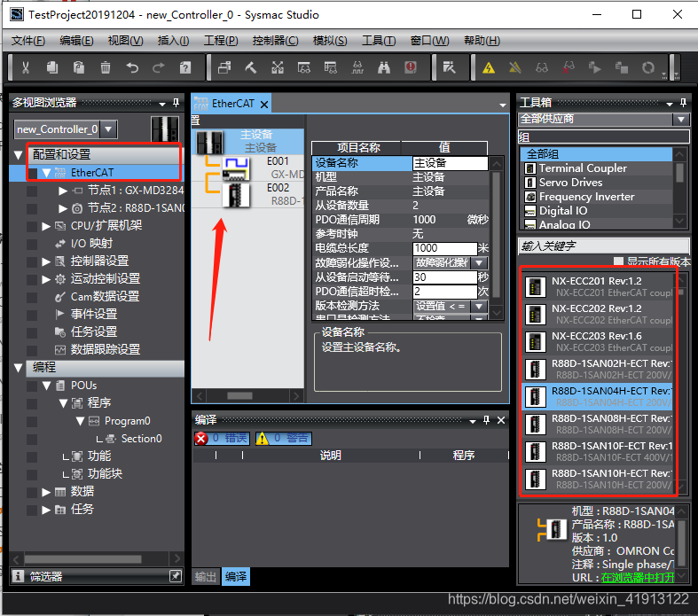Open the 工程(P) menu

coord(221,41)
